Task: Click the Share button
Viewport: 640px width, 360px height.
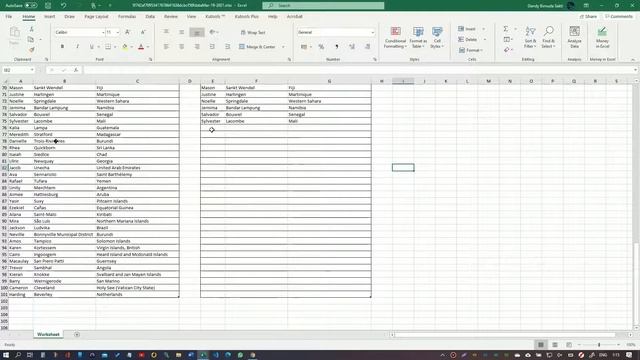Action: tap(589, 17)
